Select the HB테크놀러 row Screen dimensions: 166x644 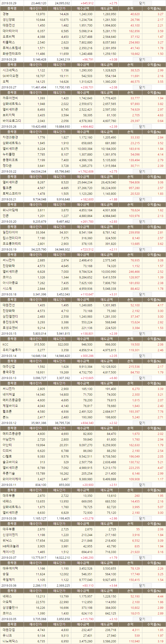pyautogui.click(x=83, y=546)
